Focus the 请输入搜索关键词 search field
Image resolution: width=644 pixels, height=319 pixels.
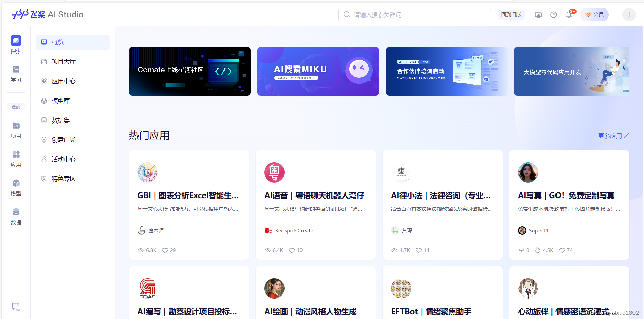(414, 15)
